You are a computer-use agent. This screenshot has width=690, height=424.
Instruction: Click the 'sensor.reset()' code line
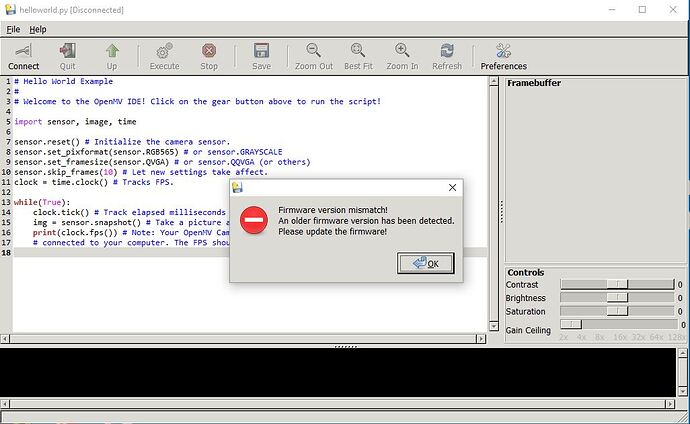click(122, 142)
